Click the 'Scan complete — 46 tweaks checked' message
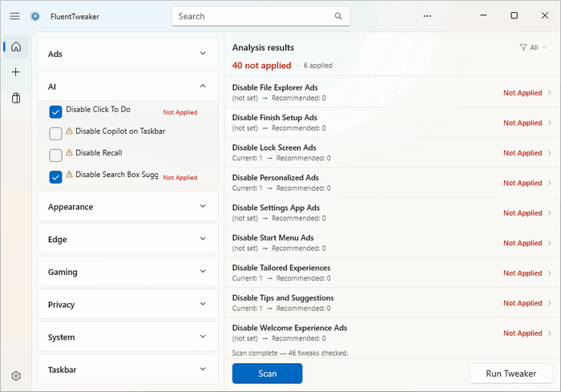Image resolution: width=561 pixels, height=392 pixels. point(290,353)
